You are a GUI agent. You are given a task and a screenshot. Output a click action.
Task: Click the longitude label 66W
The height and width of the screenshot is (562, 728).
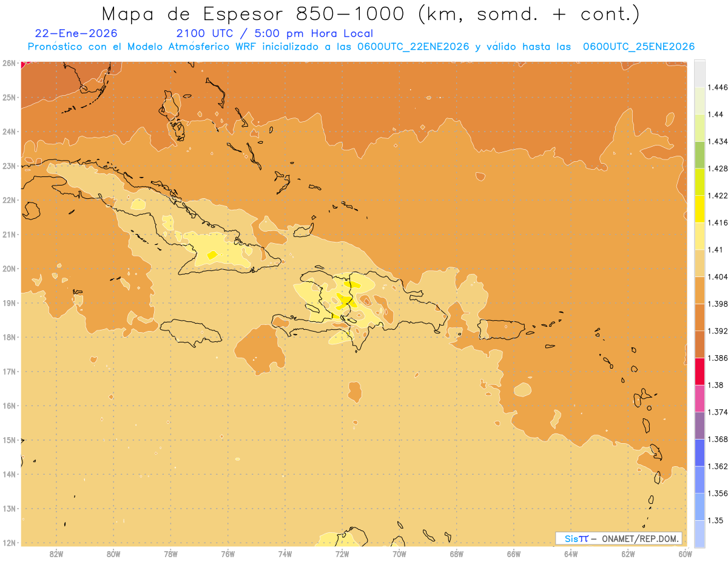click(x=513, y=554)
